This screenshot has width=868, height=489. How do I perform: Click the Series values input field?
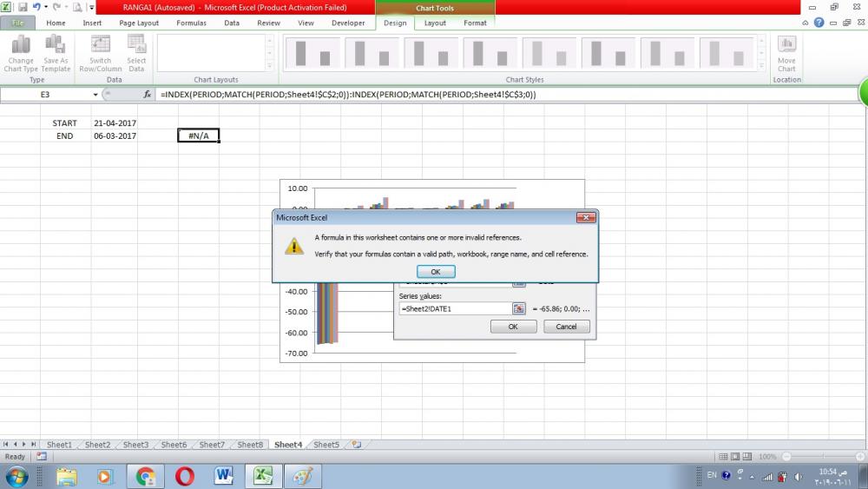455,309
